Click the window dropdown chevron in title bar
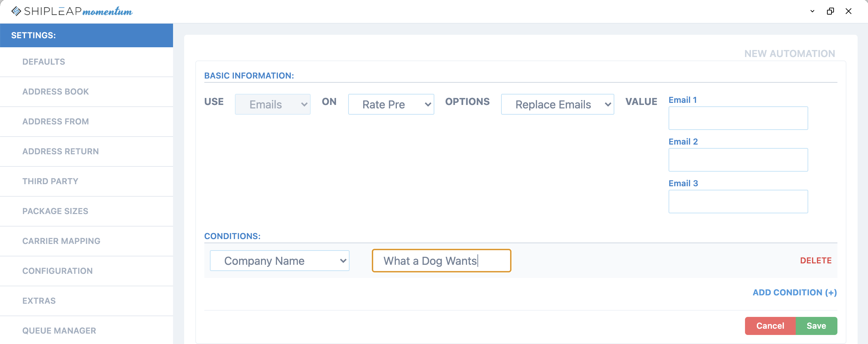 (812, 11)
